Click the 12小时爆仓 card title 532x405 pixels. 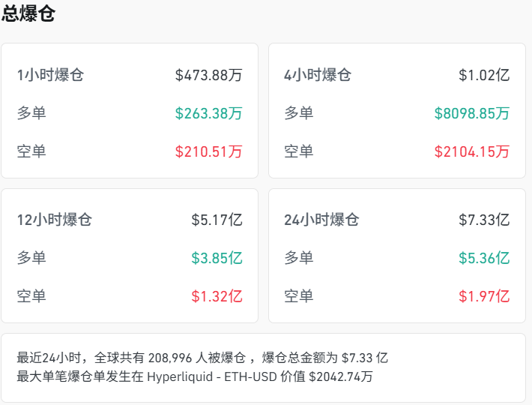tap(55, 220)
